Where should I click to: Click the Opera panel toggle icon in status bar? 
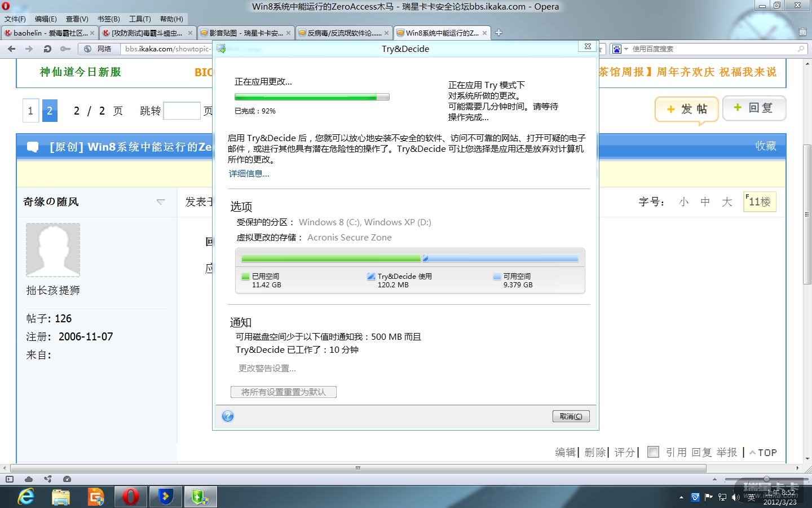point(10,479)
